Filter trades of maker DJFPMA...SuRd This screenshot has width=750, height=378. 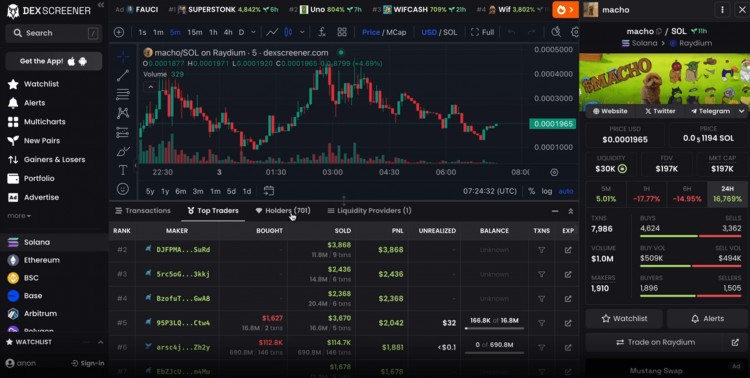click(x=541, y=250)
